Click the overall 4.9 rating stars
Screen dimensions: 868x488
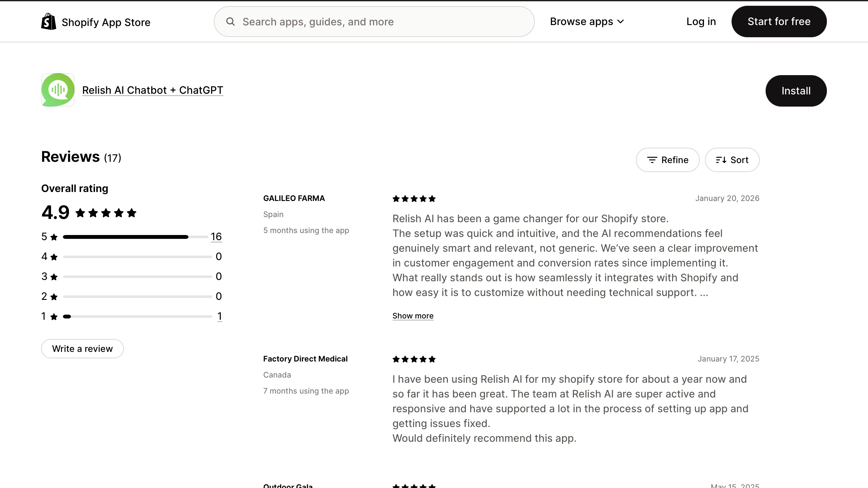point(106,213)
